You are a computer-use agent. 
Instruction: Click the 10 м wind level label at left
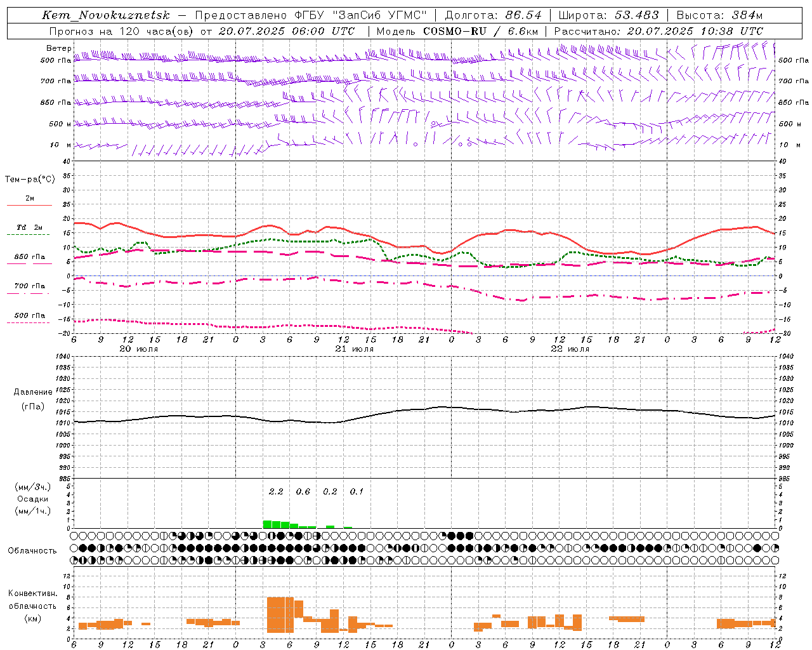point(60,145)
